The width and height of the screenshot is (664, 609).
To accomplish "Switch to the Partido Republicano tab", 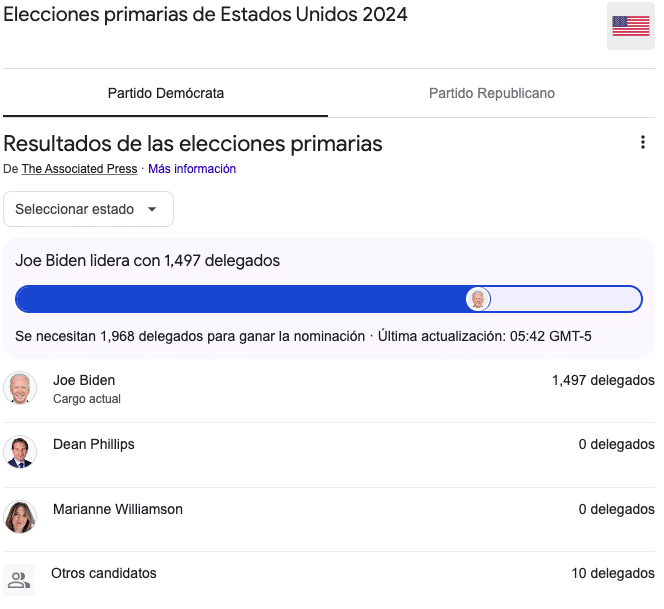I will click(x=491, y=93).
